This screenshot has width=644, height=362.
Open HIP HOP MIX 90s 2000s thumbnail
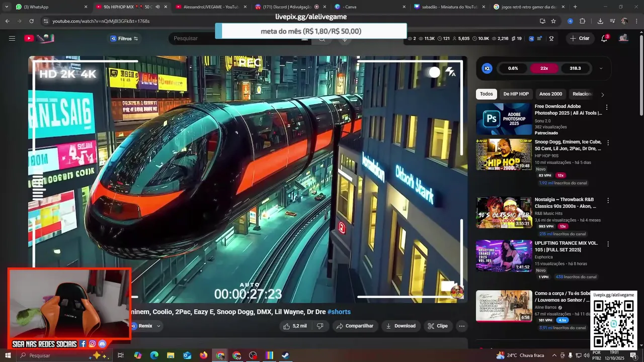pyautogui.click(x=504, y=155)
